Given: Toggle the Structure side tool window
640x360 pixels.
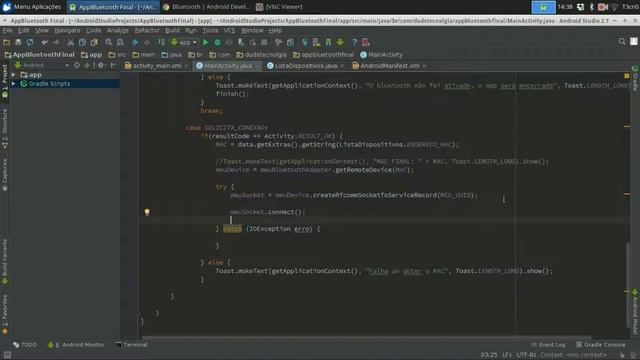Looking at the screenshot, I should pyautogui.click(x=5, y=129).
